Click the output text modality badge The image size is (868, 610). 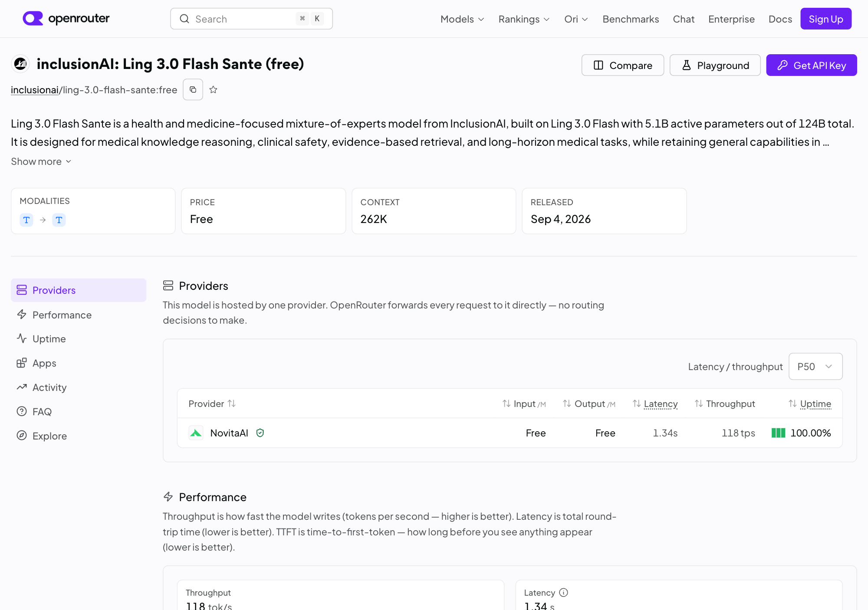[x=59, y=220]
